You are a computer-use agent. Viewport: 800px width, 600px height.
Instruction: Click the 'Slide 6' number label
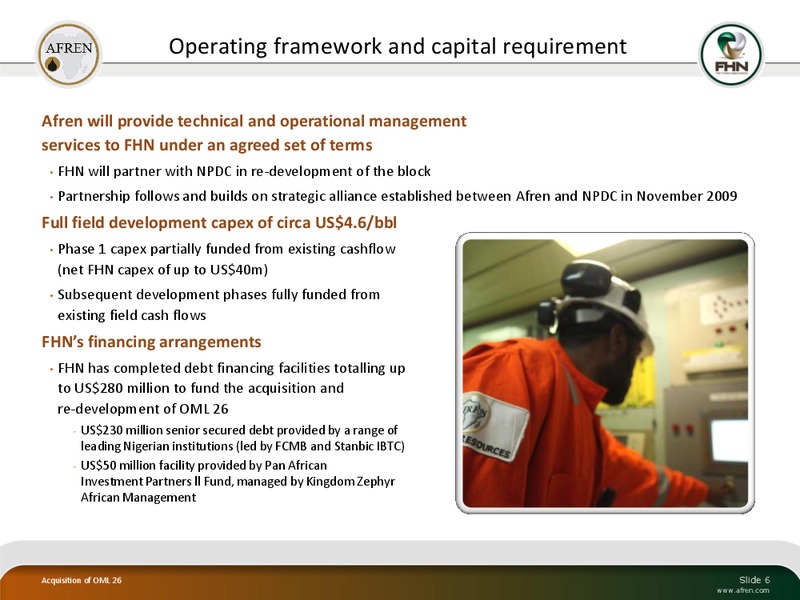pos(755,580)
